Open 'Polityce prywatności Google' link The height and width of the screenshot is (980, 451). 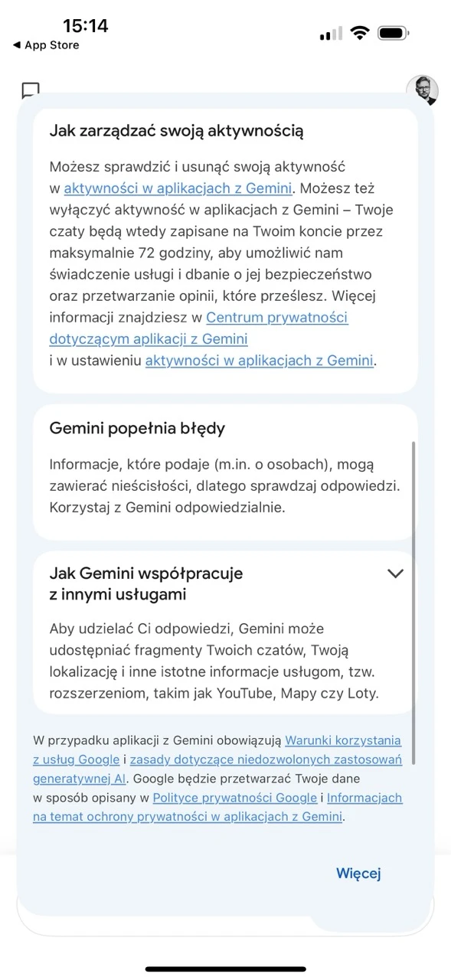[x=234, y=798]
